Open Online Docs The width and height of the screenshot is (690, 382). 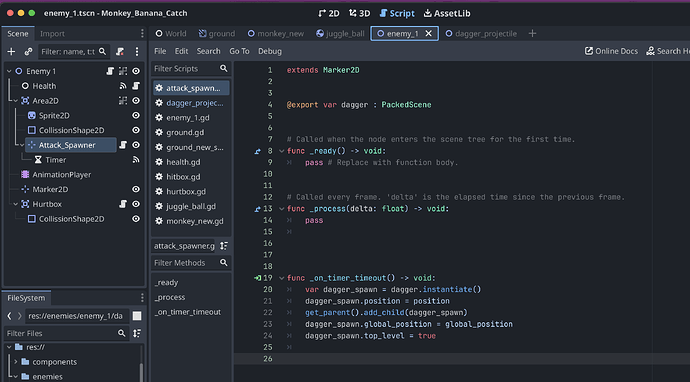pyautogui.click(x=611, y=51)
